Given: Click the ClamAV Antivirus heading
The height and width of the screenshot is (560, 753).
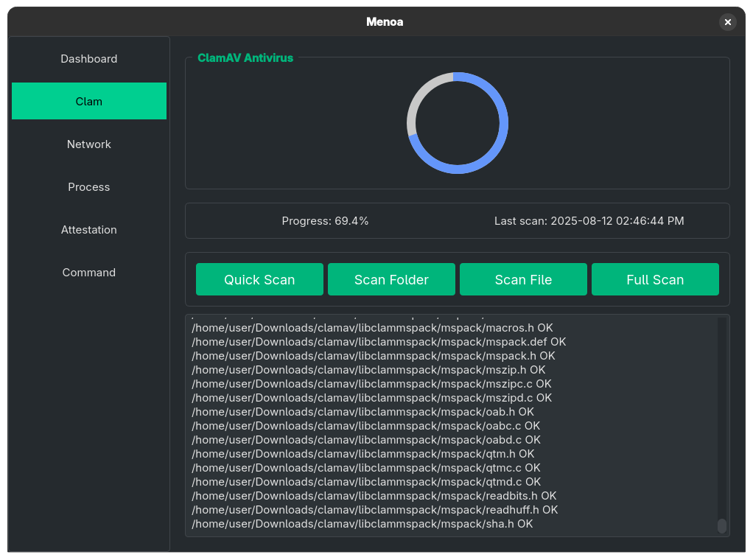Looking at the screenshot, I should click(x=245, y=57).
